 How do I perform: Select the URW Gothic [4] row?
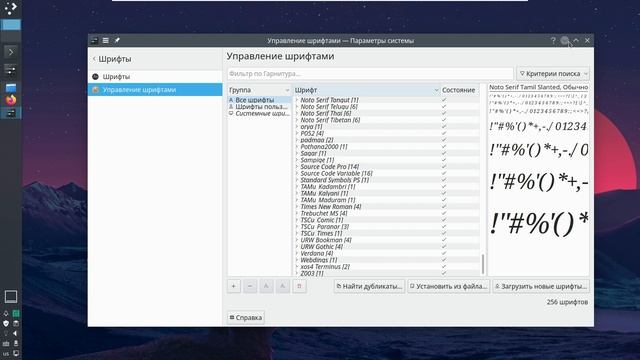[387, 247]
